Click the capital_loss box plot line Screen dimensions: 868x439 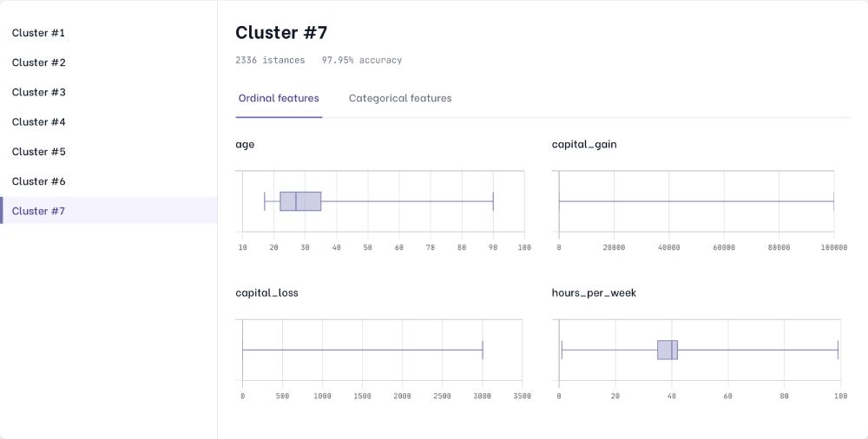pos(362,350)
